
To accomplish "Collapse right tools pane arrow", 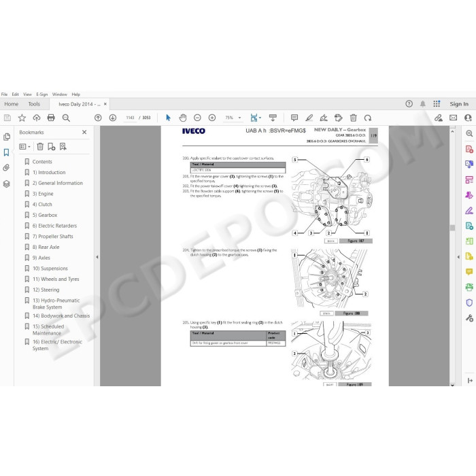I will [x=458, y=257].
